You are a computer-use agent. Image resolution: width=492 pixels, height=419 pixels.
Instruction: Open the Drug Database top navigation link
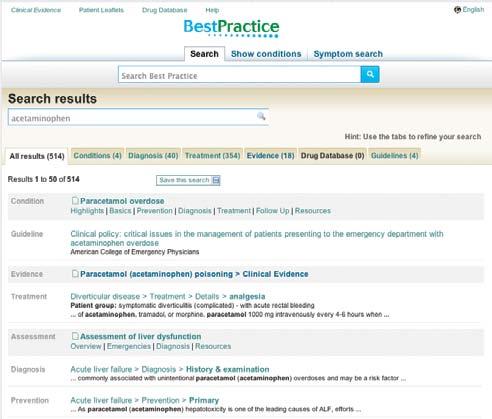[164, 10]
